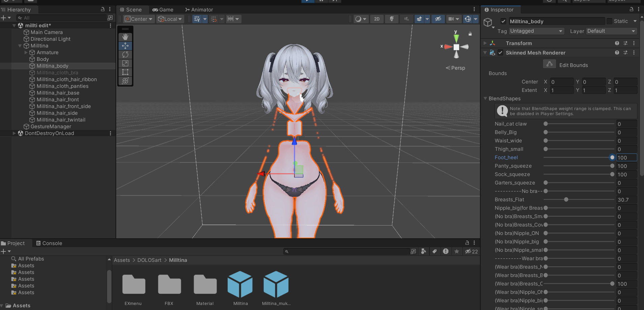Click the Milltina_body name field
The image size is (644, 310).
click(556, 21)
